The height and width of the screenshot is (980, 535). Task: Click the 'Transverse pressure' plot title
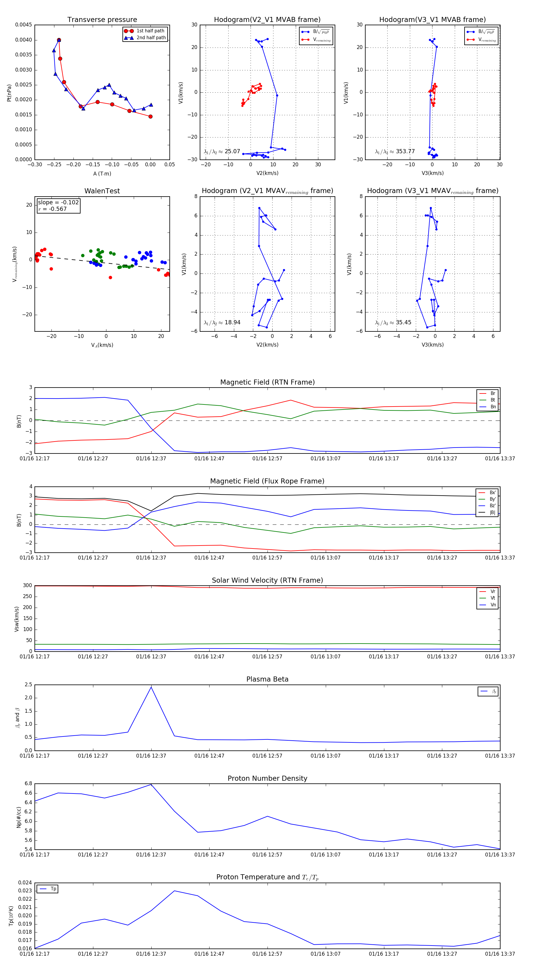(102, 20)
